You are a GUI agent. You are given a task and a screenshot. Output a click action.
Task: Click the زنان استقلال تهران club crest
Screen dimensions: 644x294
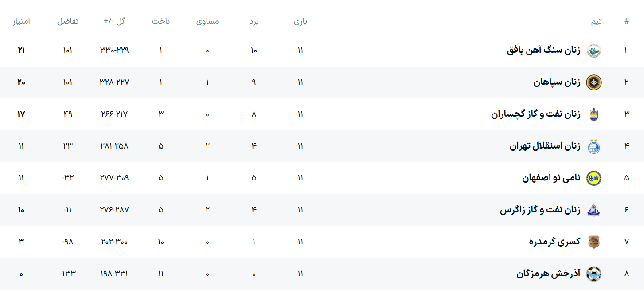[x=593, y=146]
